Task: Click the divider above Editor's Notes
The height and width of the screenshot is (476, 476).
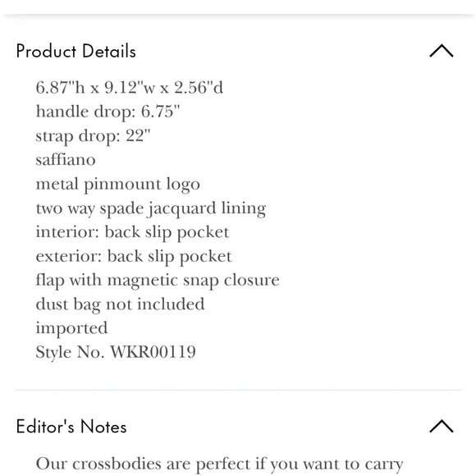Action: pos(239,390)
